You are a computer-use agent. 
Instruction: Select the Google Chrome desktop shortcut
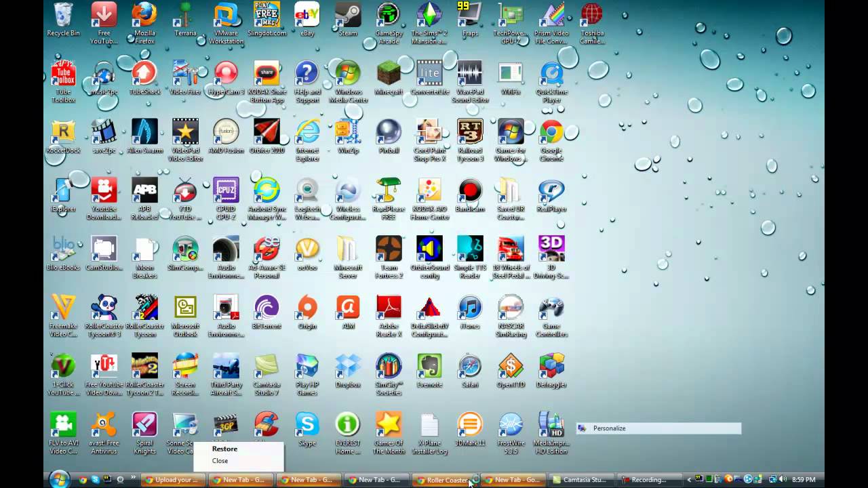[x=551, y=140]
